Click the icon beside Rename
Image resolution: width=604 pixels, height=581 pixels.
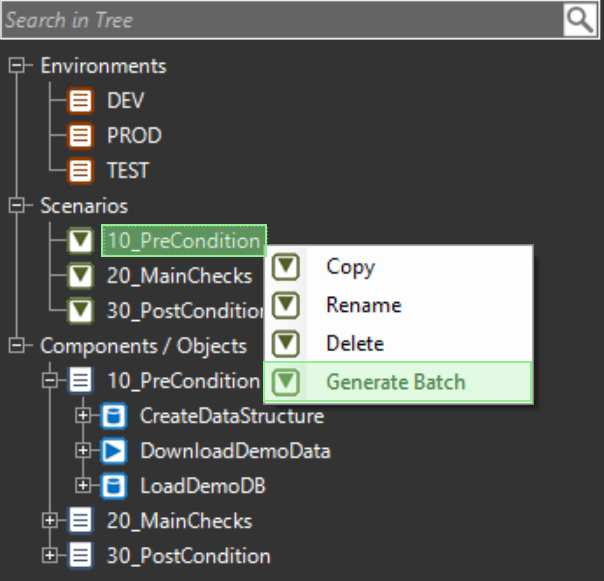(x=286, y=305)
